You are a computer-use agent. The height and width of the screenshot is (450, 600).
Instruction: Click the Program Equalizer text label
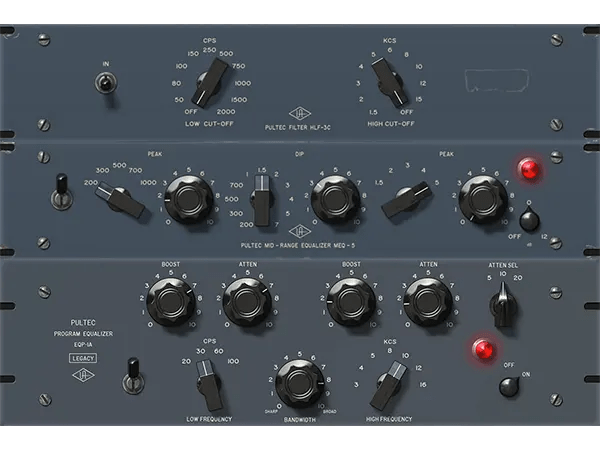83,334
